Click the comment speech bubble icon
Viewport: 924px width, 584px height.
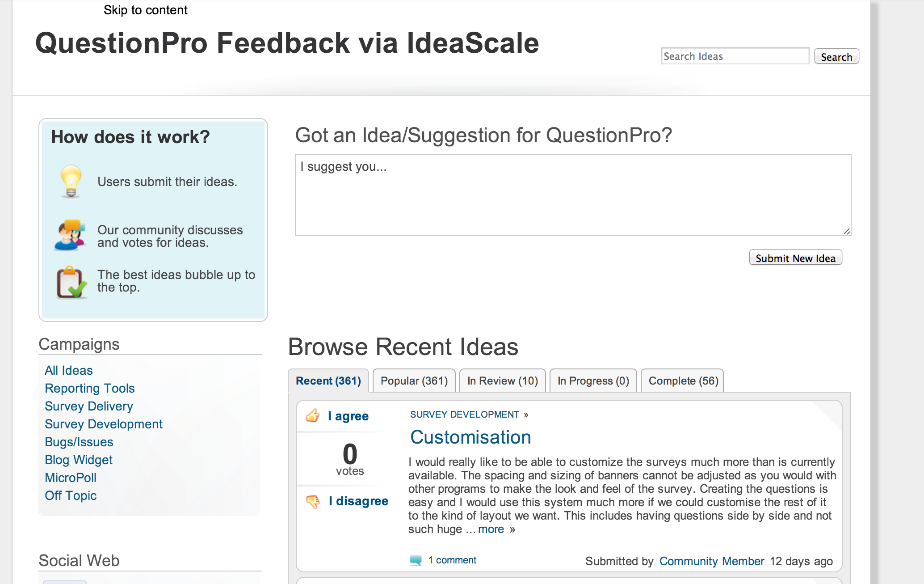point(416,560)
